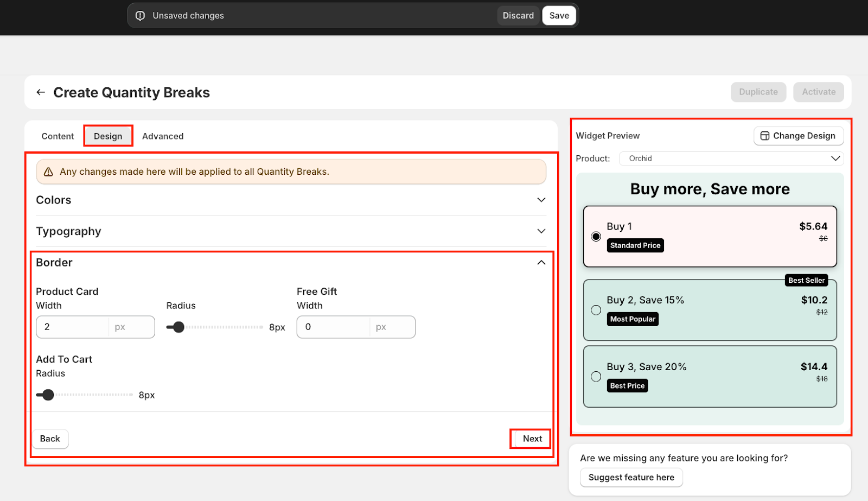
Task: Switch to the Advanced tab
Action: coord(163,136)
